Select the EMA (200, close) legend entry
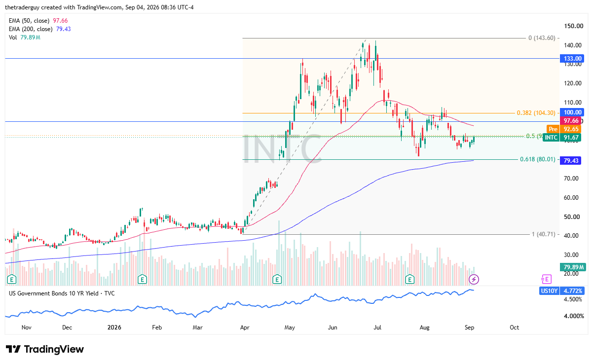This screenshot has height=364, width=593. [x=39, y=29]
